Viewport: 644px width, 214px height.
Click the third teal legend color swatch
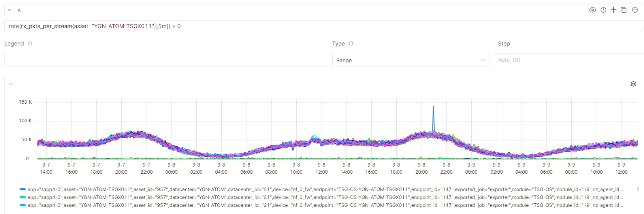[x=23, y=205]
